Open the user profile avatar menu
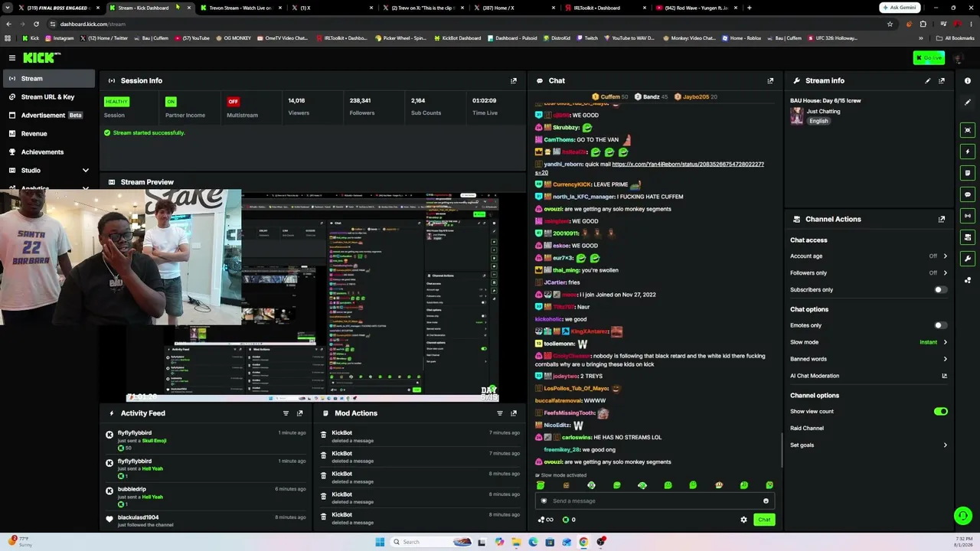The height and width of the screenshot is (551, 980). (x=957, y=58)
